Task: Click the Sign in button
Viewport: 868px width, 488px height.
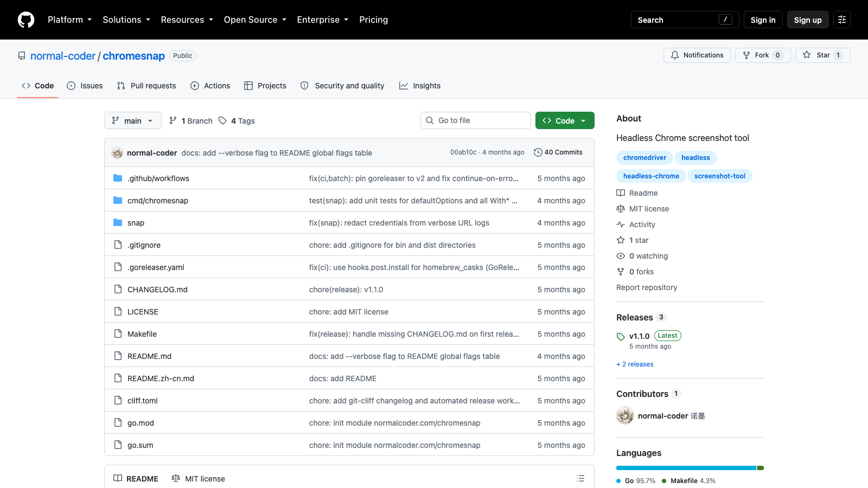Action: click(x=763, y=20)
